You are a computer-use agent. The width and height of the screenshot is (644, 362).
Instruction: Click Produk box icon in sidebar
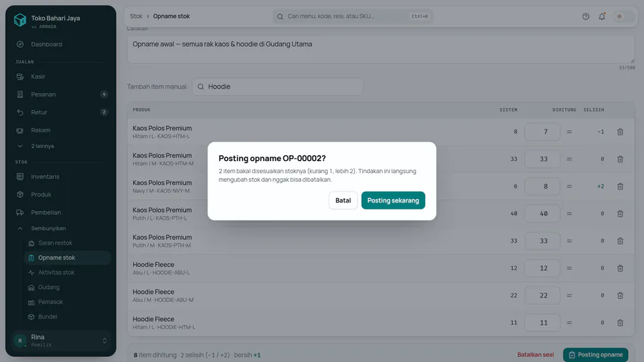point(20,195)
